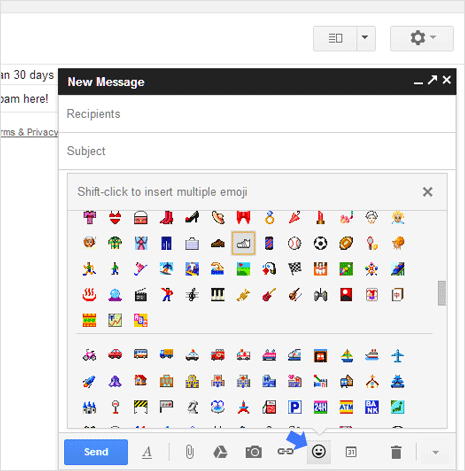This screenshot has height=471, width=465.
Task: Open formatting options underlined A icon
Action: [x=147, y=452]
